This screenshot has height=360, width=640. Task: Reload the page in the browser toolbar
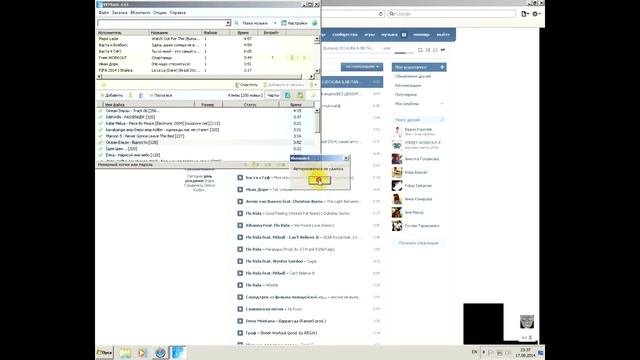[381, 14]
